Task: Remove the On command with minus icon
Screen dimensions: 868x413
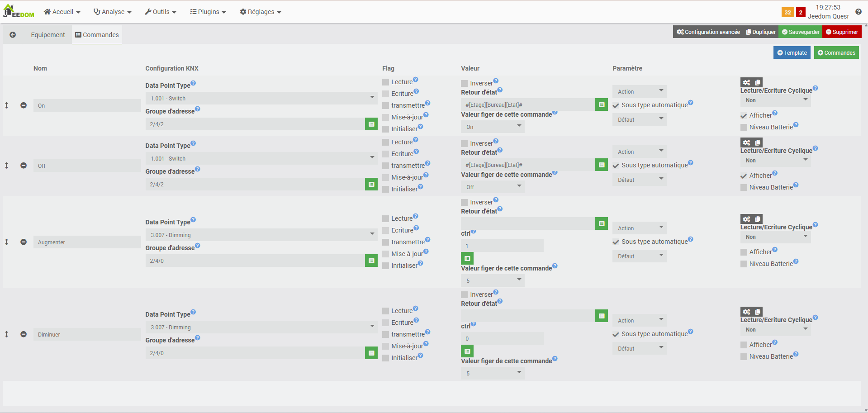Action: [x=24, y=105]
